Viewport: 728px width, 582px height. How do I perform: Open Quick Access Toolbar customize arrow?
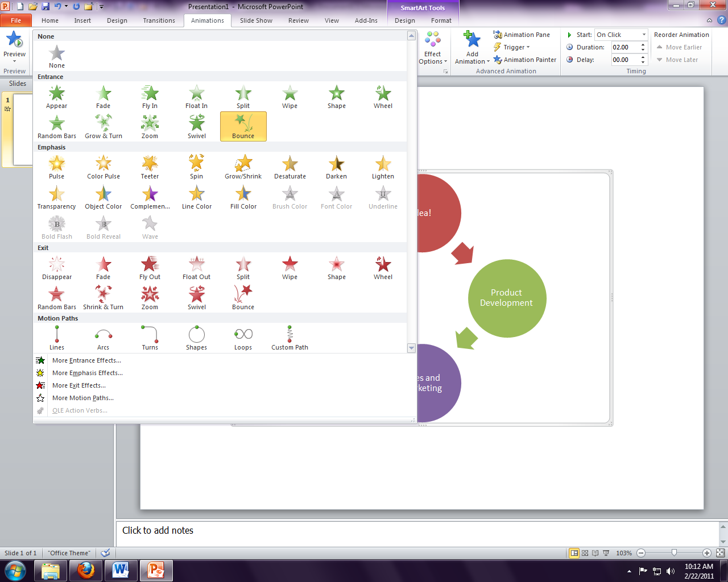click(x=102, y=7)
